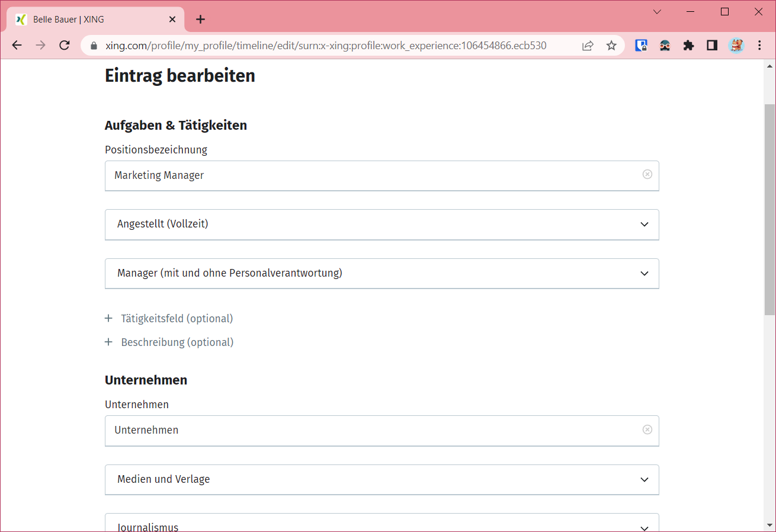Open a new browser tab

coord(200,20)
